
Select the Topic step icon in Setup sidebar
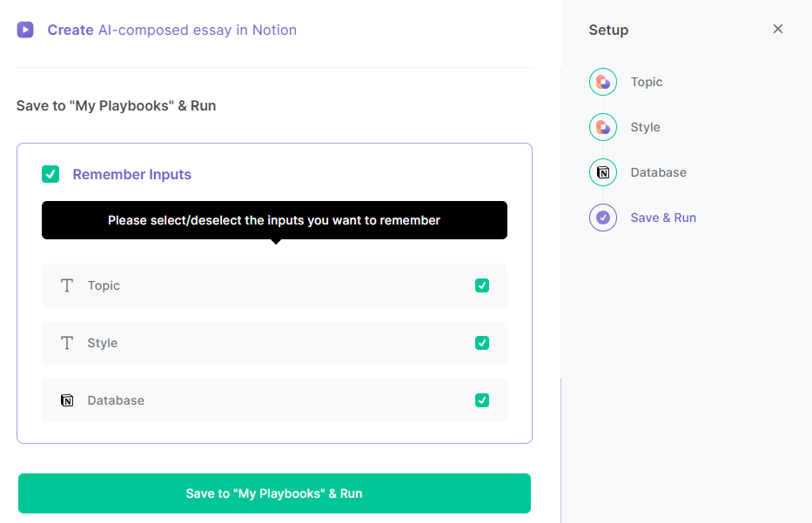(x=603, y=81)
